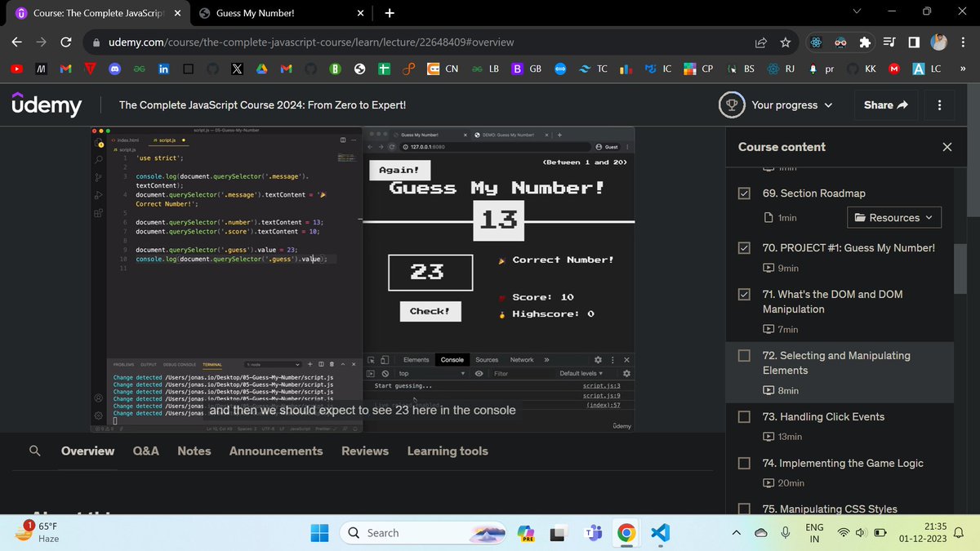980x551 pixels.
Task: Open the TC bookmark
Action: tap(593, 69)
